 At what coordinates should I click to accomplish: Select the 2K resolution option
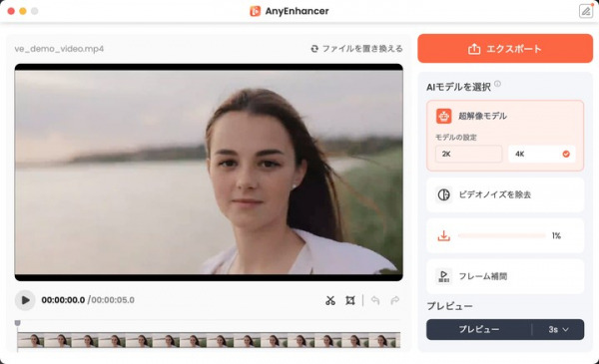click(469, 154)
